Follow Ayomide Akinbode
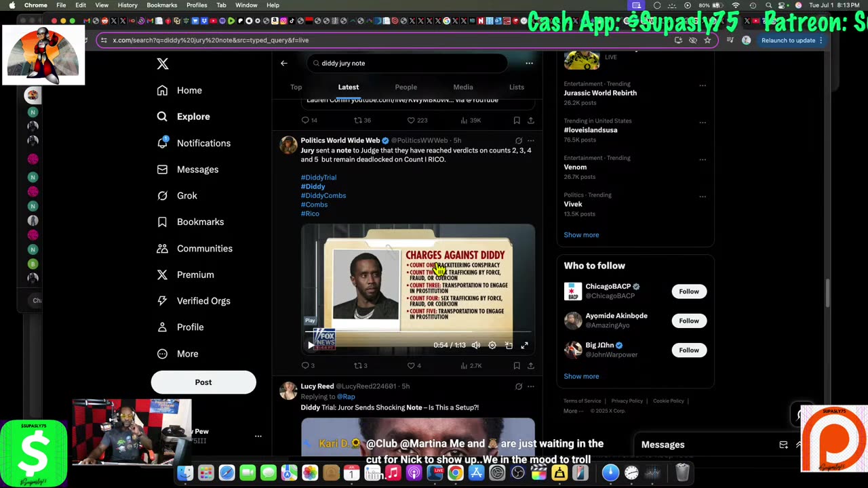The height and width of the screenshot is (488, 868). click(689, 321)
